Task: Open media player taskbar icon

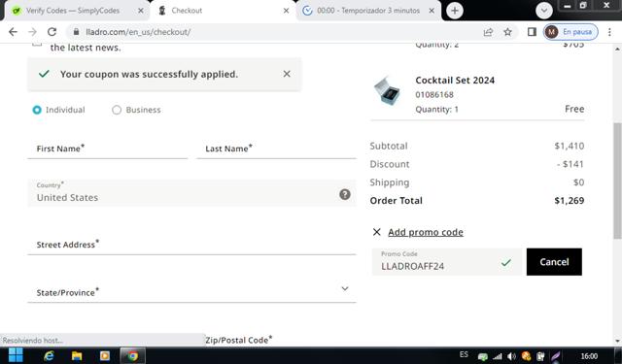Action: (105, 356)
